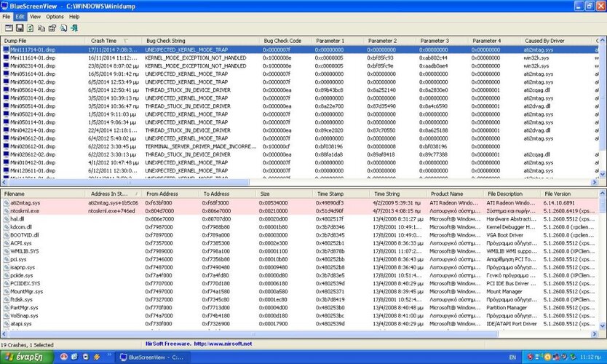Click the driver icon next to ACPI.sys
Screen dimensions: 607x364
click(x=7, y=243)
